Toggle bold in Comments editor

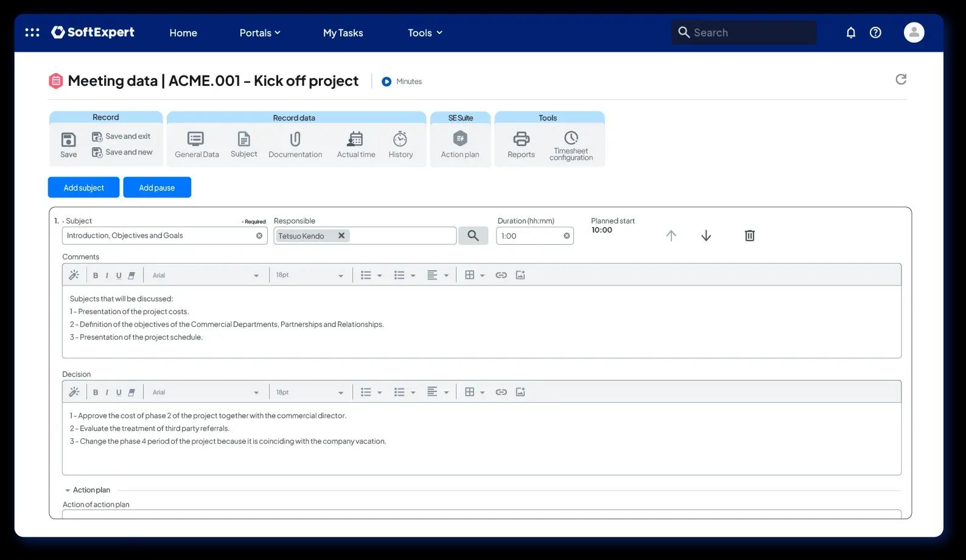pos(96,275)
